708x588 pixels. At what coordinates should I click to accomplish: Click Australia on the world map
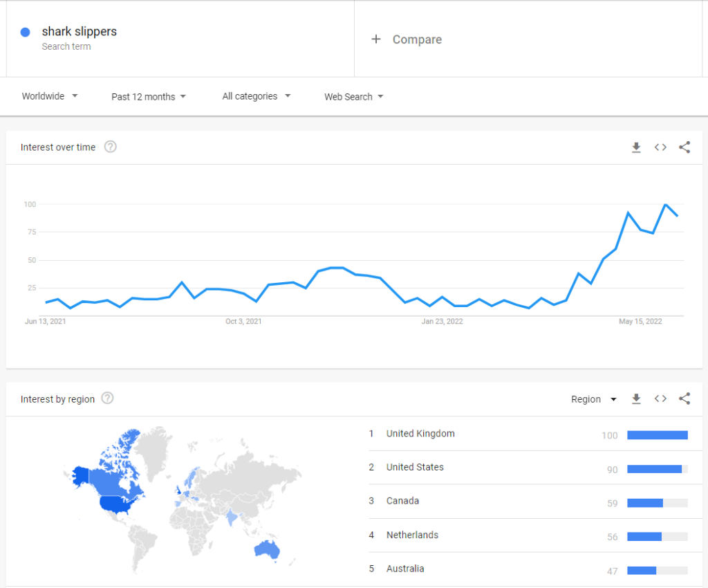pos(267,550)
